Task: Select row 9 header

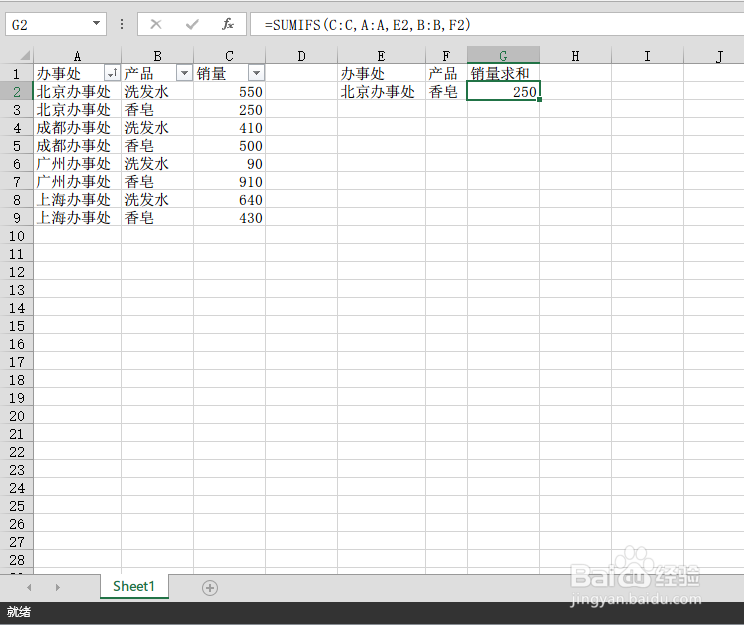Action: 17,217
